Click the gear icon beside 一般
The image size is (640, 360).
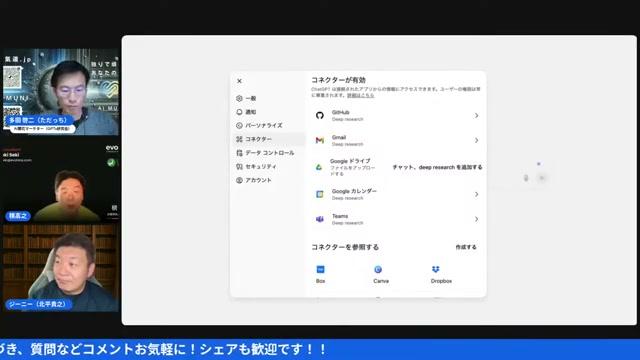coord(239,98)
